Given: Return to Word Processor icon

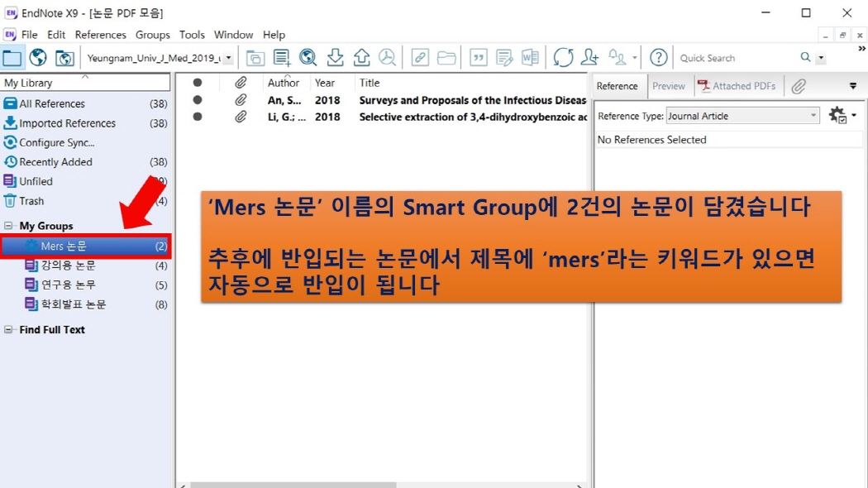Looking at the screenshot, I should (x=530, y=58).
